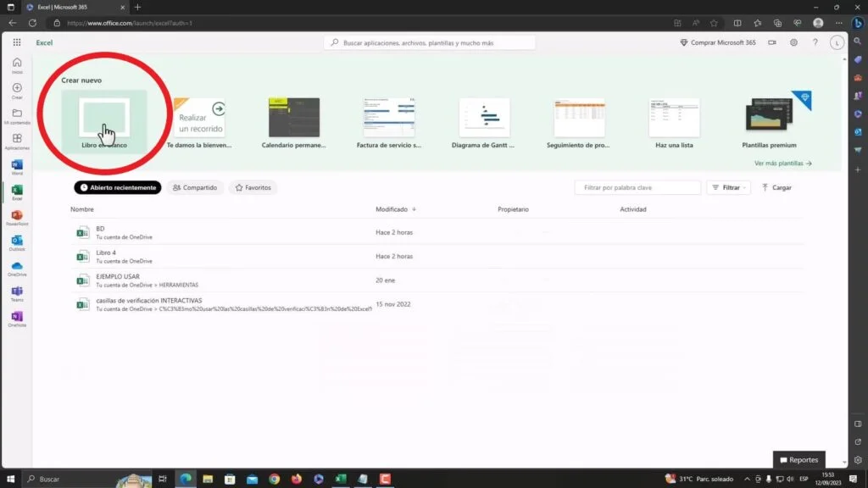Open OneDrive from the sidebar
Image resolution: width=868 pixels, height=488 pixels.
click(x=17, y=269)
